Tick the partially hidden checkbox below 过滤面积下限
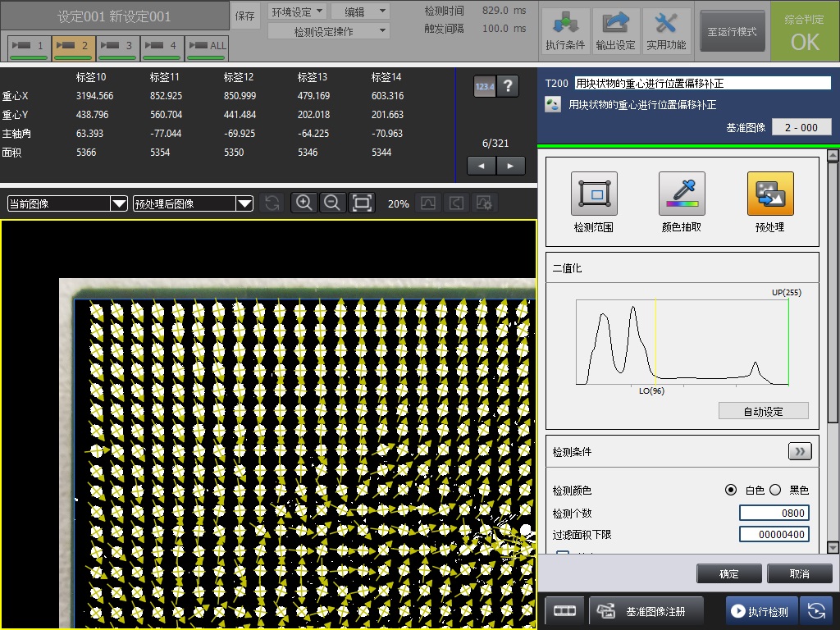 click(x=563, y=555)
